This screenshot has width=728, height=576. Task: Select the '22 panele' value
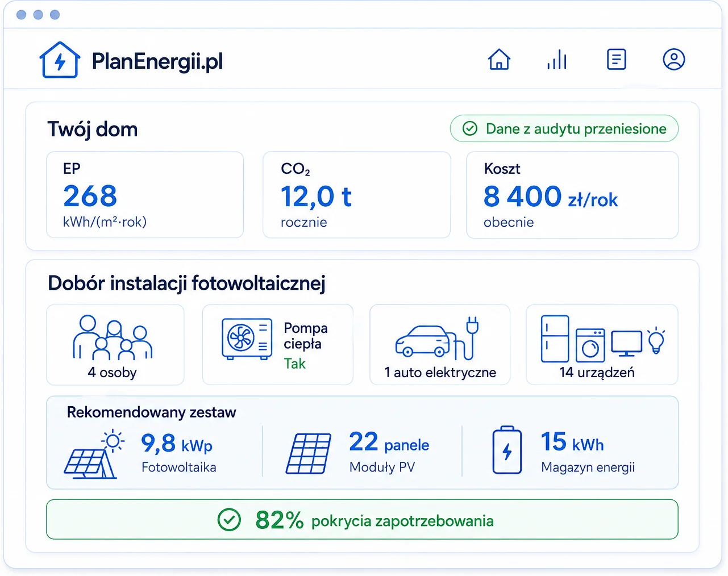(x=389, y=443)
